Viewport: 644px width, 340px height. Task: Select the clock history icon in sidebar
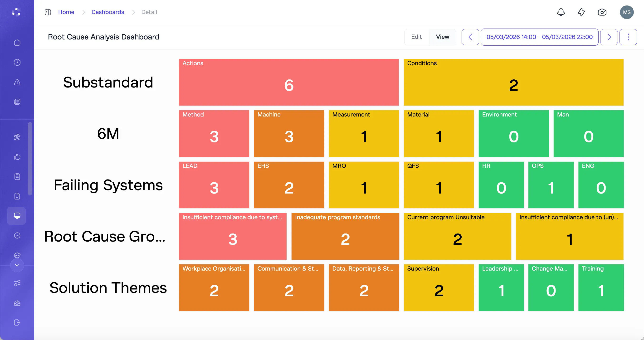coord(17,63)
